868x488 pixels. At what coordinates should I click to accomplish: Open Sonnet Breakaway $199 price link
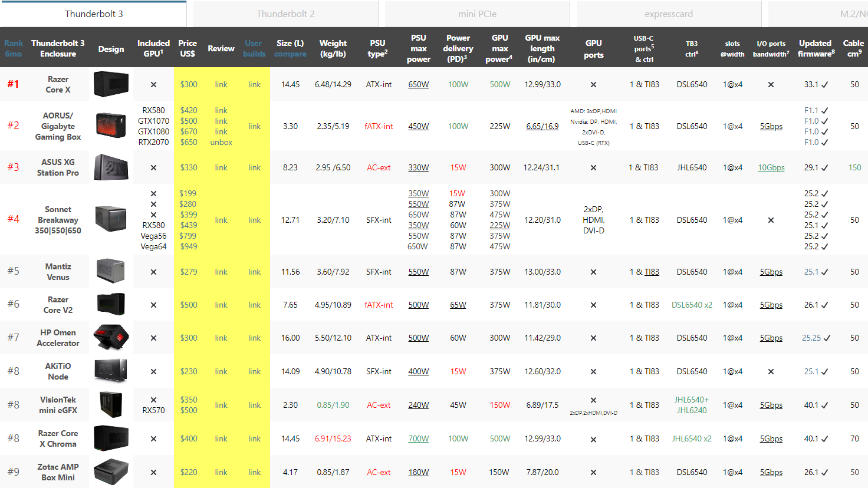pos(188,193)
